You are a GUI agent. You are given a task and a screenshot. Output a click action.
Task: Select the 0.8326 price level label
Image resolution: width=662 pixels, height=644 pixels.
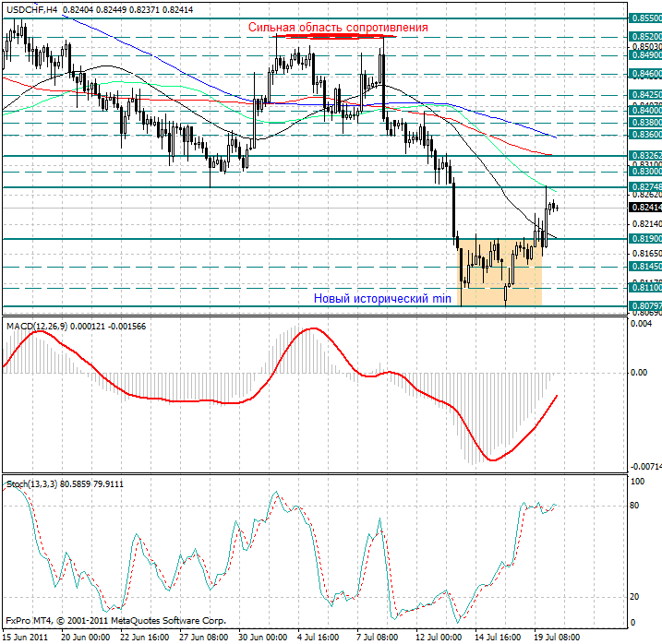click(x=644, y=156)
